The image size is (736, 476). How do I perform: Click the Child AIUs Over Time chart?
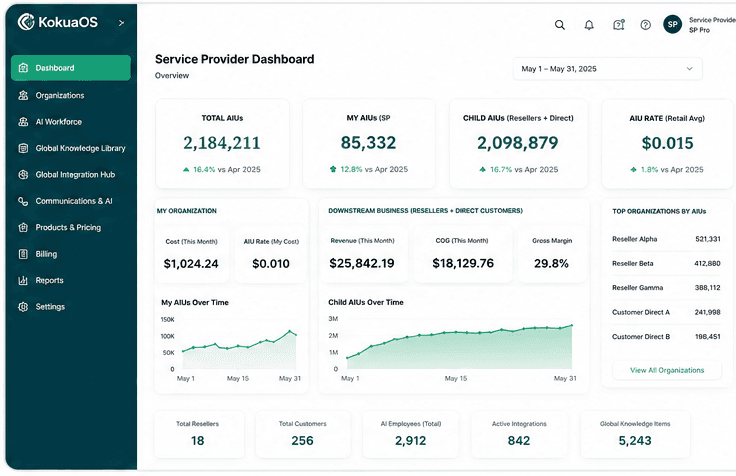[454, 348]
